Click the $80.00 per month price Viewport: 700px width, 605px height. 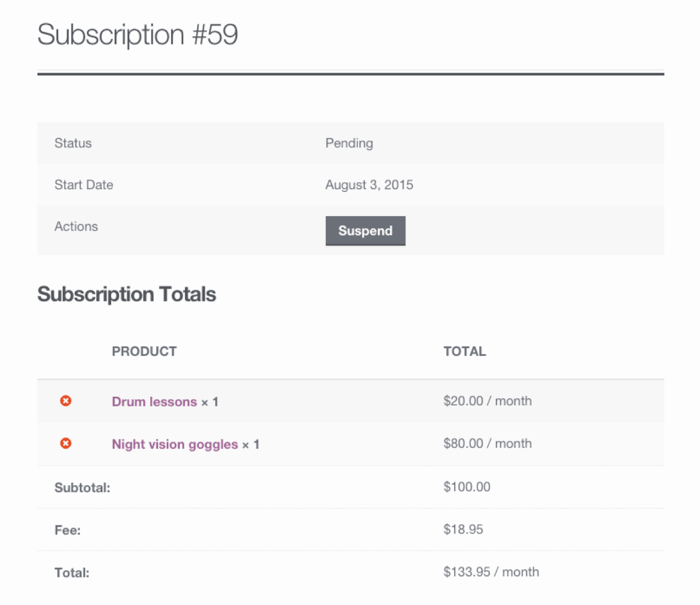click(488, 443)
